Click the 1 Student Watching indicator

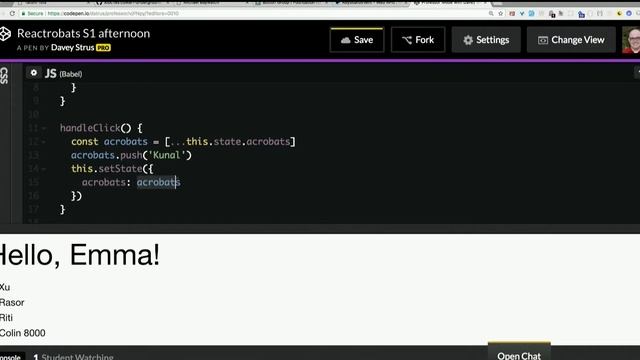click(73, 357)
